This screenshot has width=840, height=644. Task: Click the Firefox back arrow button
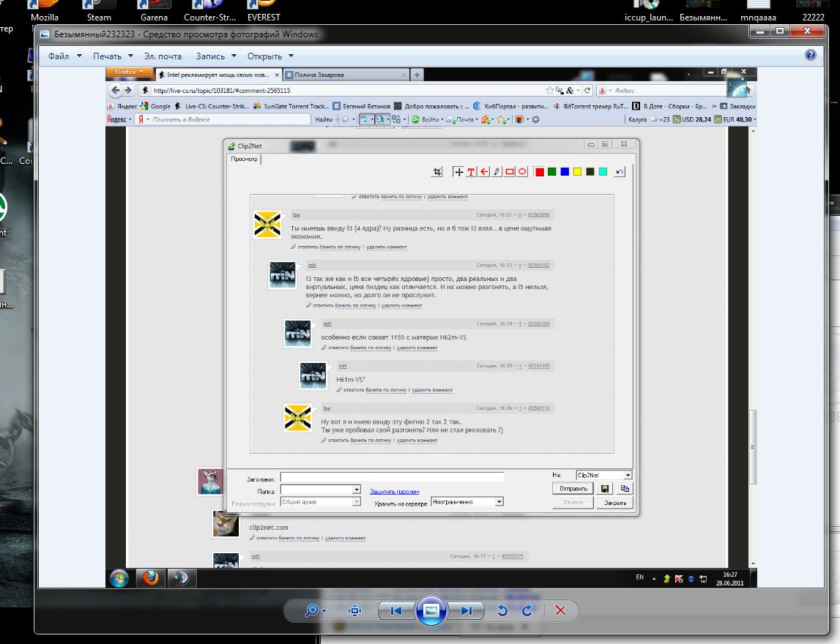[x=115, y=91]
